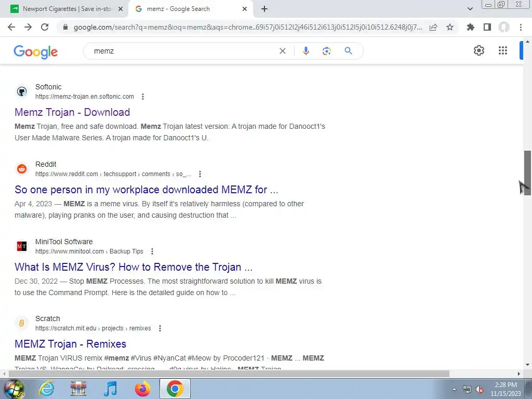Clear the search query text
532x399 pixels.
(x=282, y=51)
